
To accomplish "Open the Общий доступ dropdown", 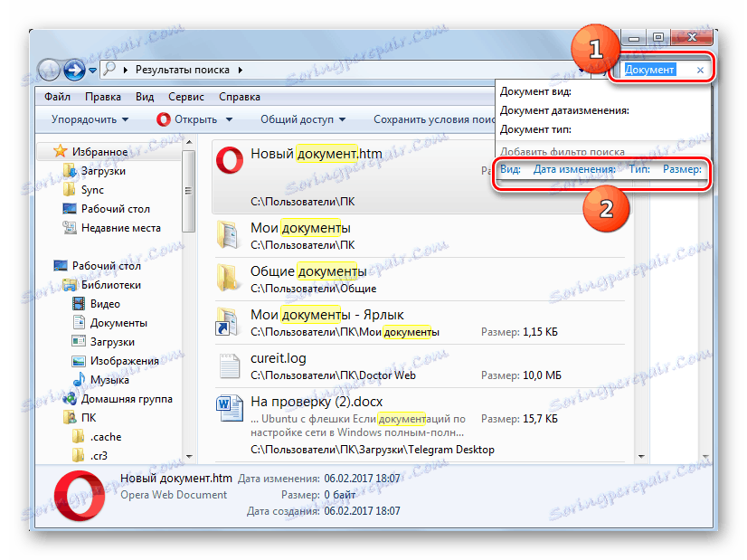I will pos(303,119).
